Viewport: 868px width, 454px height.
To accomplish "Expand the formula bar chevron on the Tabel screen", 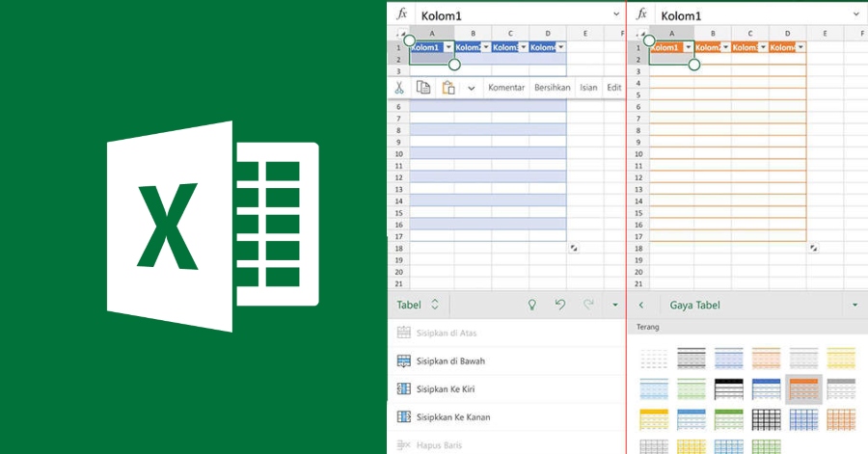I will 616,13.
